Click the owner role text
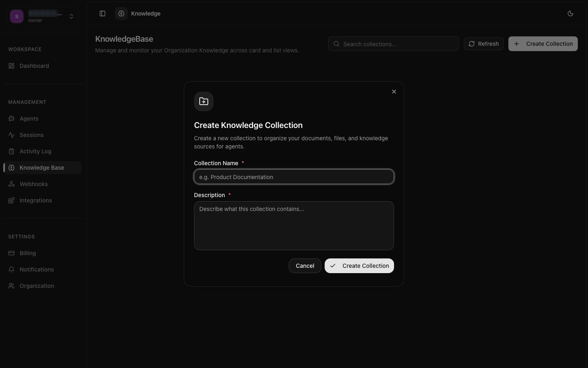This screenshot has height=368, width=588. pos(35,20)
